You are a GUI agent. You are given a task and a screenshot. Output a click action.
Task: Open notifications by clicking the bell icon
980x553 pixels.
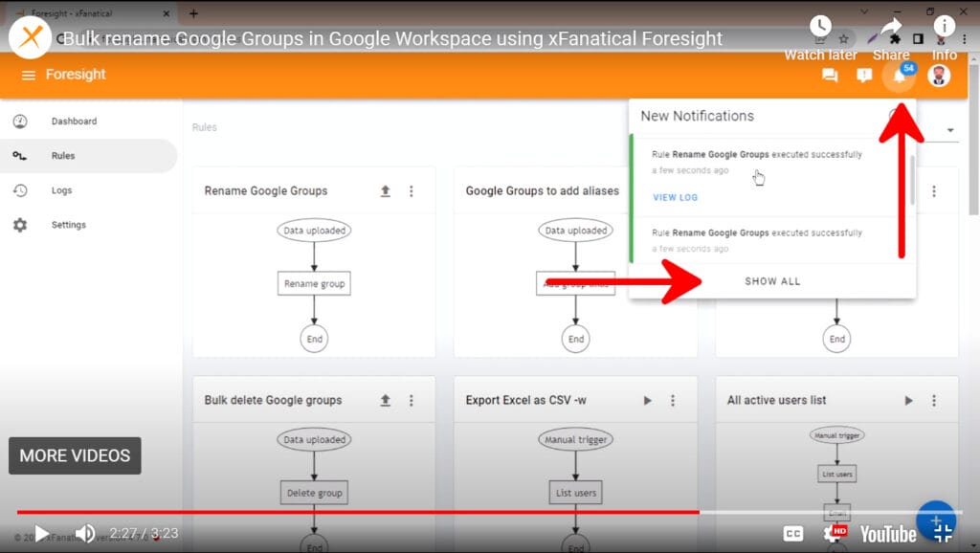898,75
